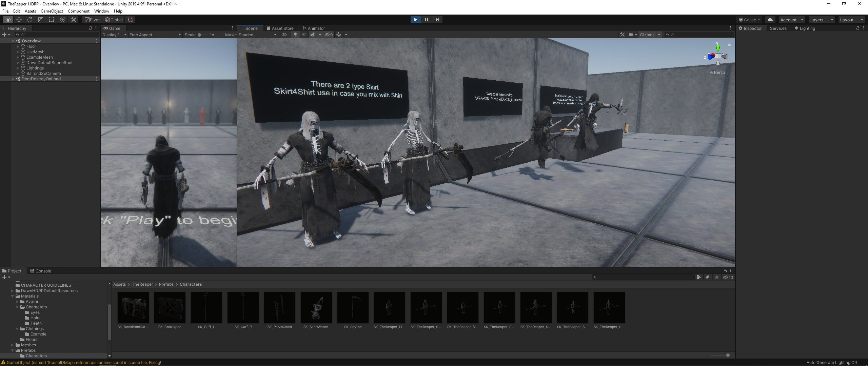Click Gizmos toggle button
Screen dimensions: 868x366
(x=647, y=35)
